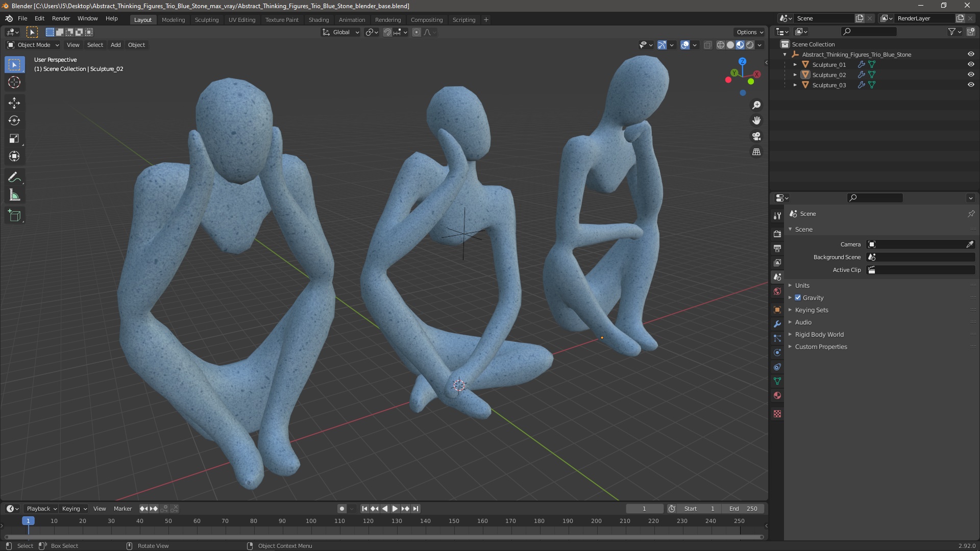The height and width of the screenshot is (551, 980).
Task: Uncheck the Gravity checkbox
Action: [798, 297]
